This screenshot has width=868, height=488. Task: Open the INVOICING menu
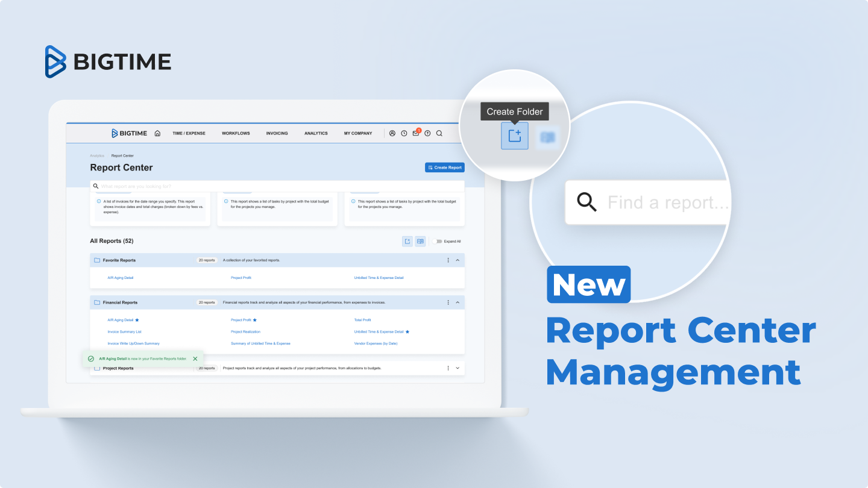coord(277,133)
